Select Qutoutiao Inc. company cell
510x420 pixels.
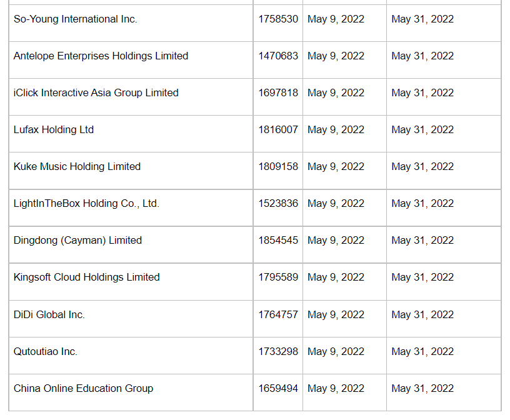coord(46,352)
